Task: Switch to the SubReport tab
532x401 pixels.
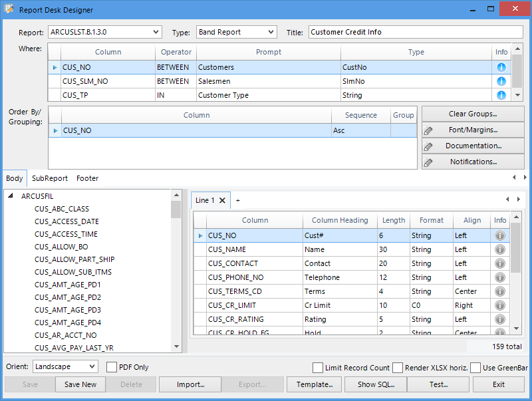Action: click(50, 178)
